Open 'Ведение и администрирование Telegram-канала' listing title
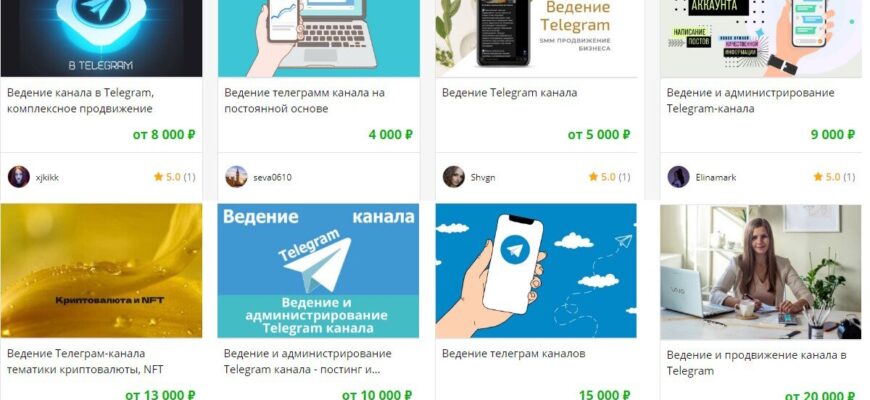The height and width of the screenshot is (400, 870). [750, 100]
